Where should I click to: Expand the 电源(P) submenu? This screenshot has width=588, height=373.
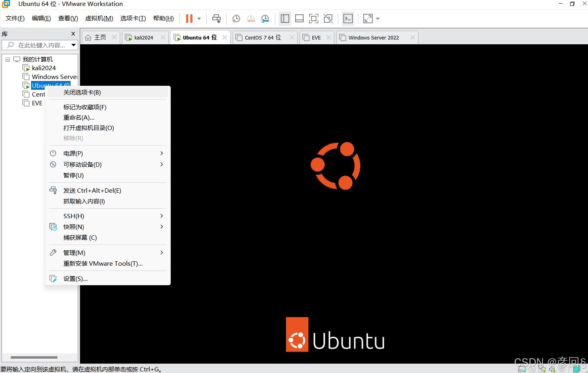108,153
